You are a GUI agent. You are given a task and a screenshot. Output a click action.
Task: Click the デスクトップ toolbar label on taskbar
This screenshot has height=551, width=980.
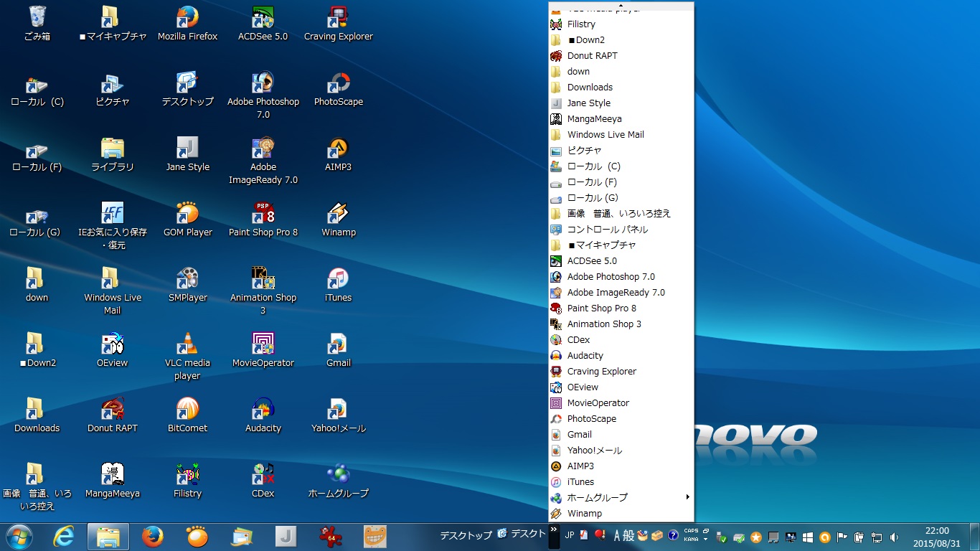[x=466, y=535]
